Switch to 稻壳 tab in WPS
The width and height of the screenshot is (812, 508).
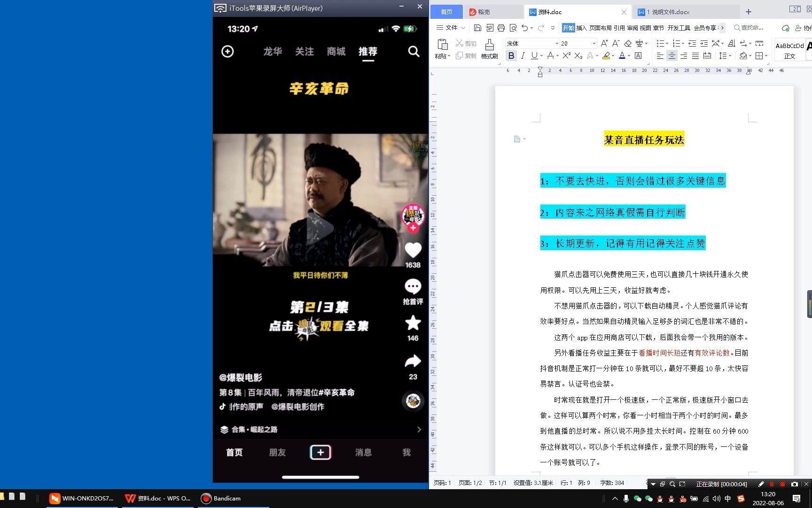492,12
